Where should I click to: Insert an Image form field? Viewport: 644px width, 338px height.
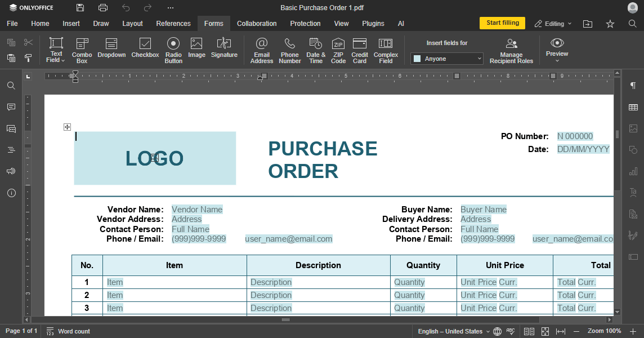pos(196,48)
